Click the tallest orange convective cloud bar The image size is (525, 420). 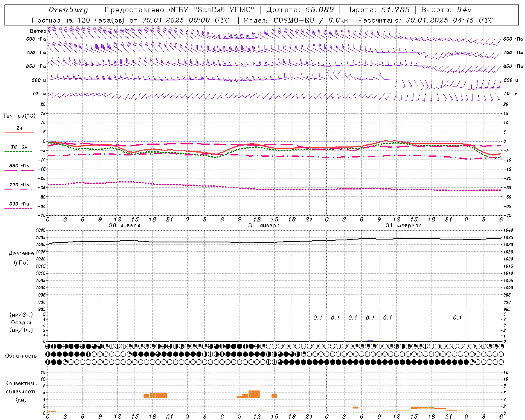point(254,394)
